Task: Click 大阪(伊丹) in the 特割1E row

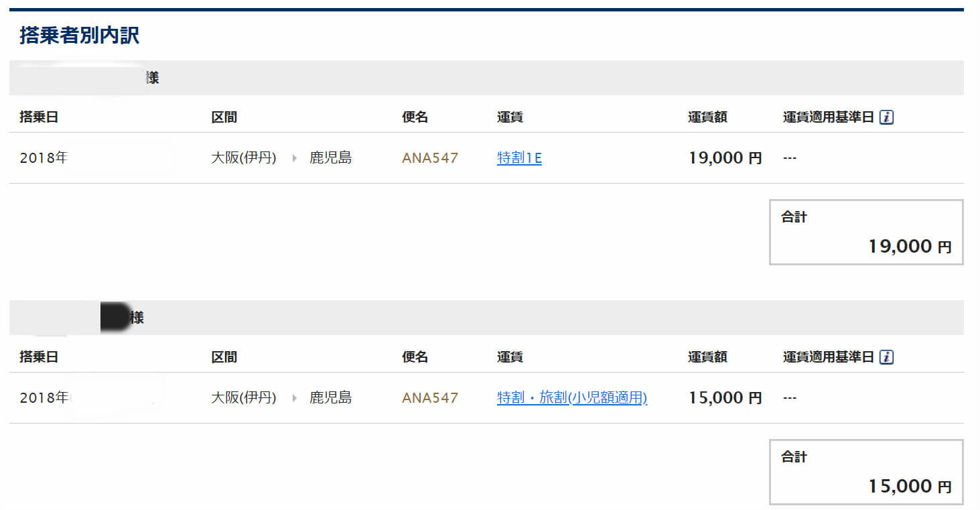Action: (x=244, y=158)
